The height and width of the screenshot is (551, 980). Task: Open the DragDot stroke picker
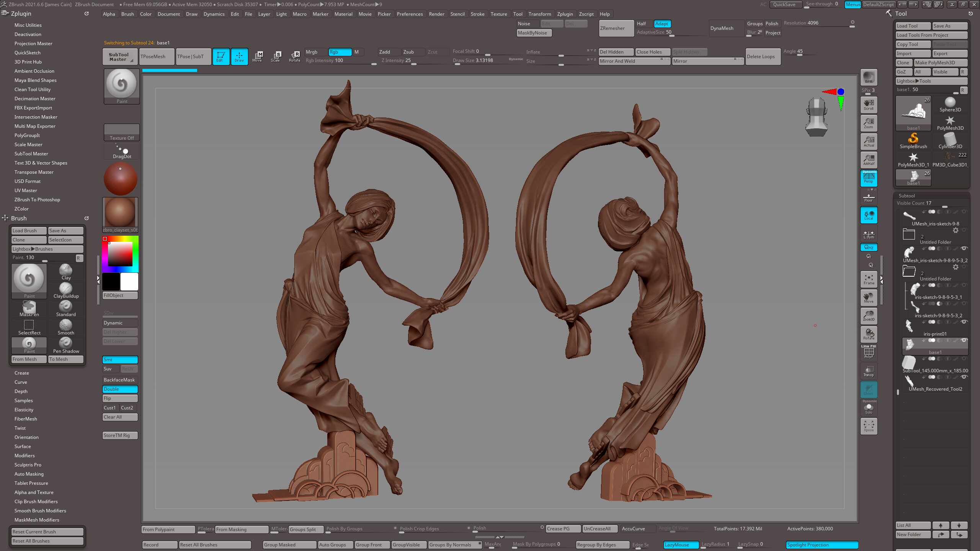(x=122, y=151)
